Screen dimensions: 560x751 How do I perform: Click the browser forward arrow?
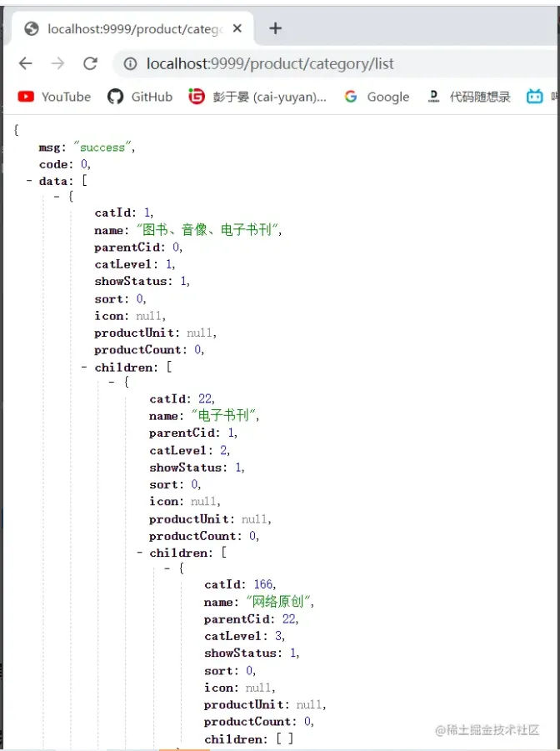click(x=57, y=63)
